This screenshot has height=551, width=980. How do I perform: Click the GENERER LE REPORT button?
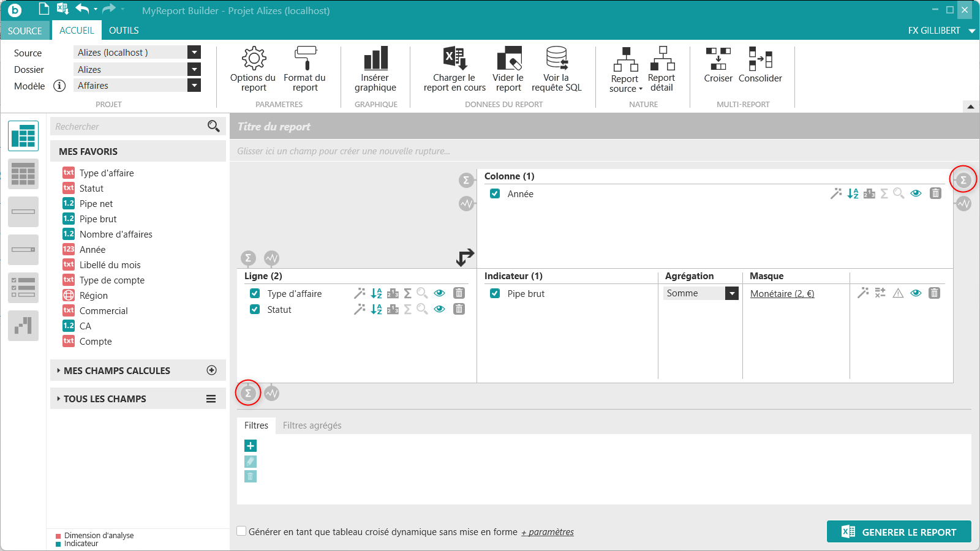point(899,532)
